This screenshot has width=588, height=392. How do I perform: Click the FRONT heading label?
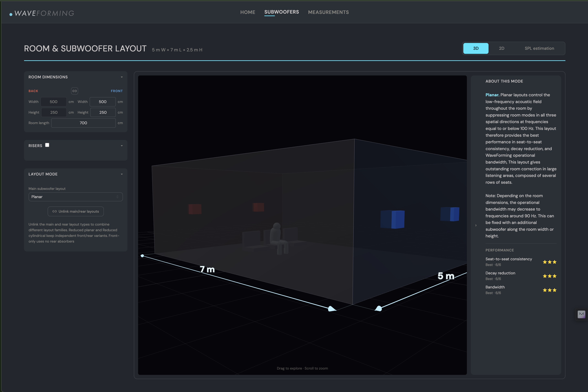point(117,91)
